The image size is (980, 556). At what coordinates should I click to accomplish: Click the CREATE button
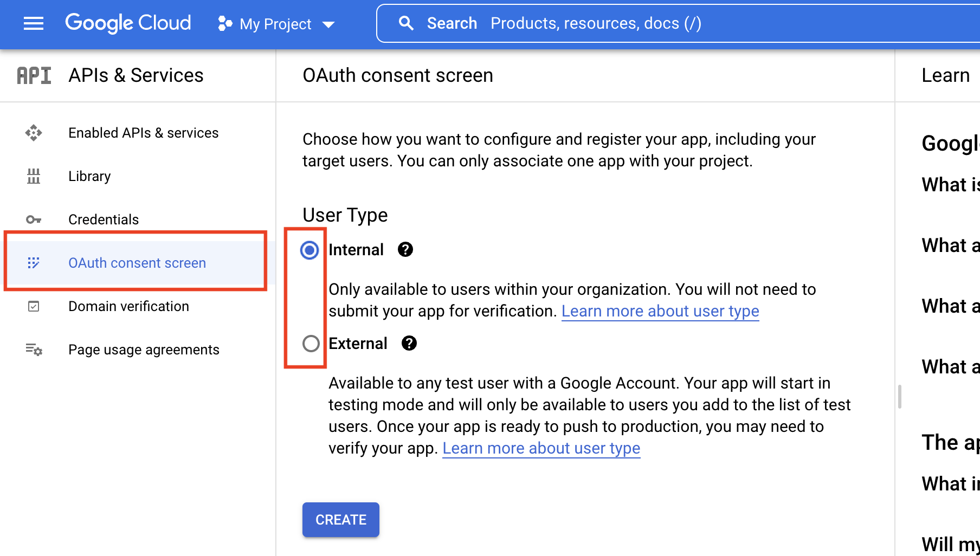click(x=341, y=520)
